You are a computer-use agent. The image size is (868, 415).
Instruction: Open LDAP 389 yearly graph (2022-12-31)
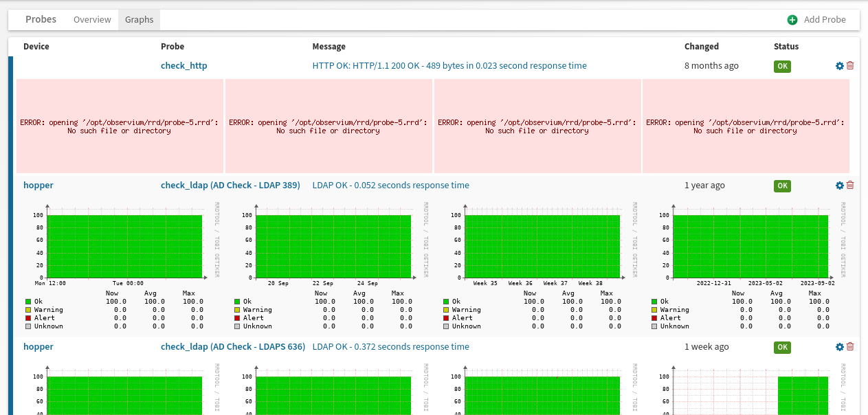[747, 266]
